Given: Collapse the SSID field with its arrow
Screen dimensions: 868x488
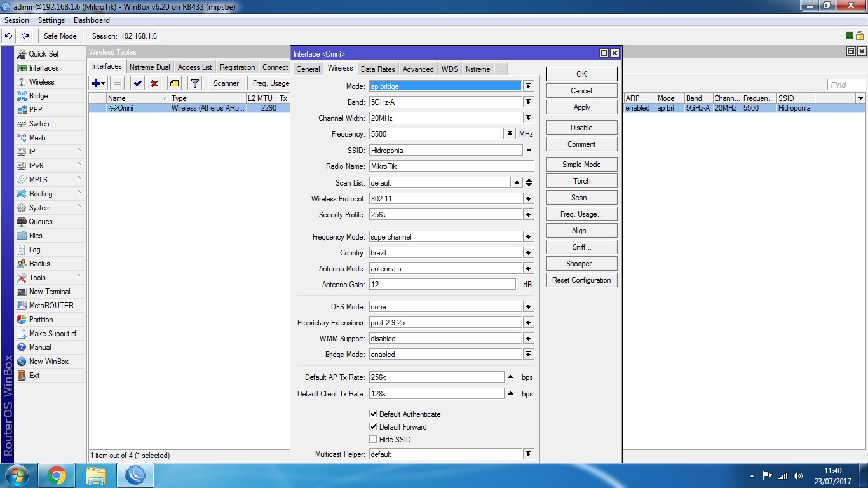Looking at the screenshot, I should tap(529, 151).
